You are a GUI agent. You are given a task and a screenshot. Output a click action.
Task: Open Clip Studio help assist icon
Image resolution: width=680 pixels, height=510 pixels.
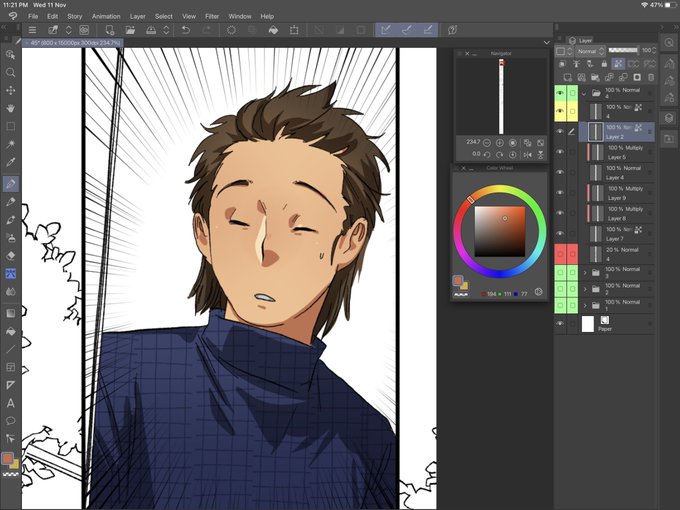click(x=452, y=30)
